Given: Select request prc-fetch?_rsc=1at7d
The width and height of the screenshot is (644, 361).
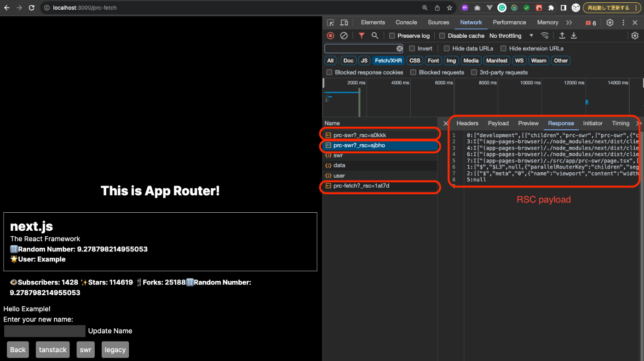Looking at the screenshot, I should (380, 186).
